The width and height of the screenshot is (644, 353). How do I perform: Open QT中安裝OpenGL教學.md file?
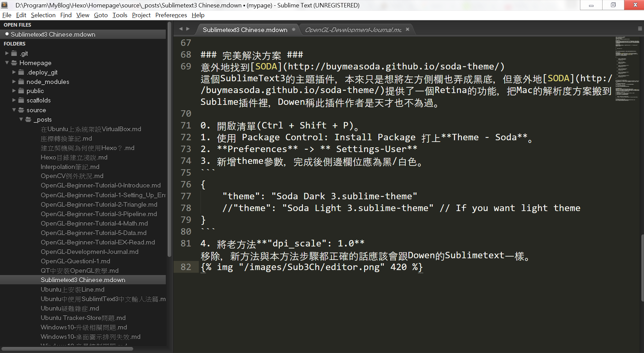pos(80,271)
